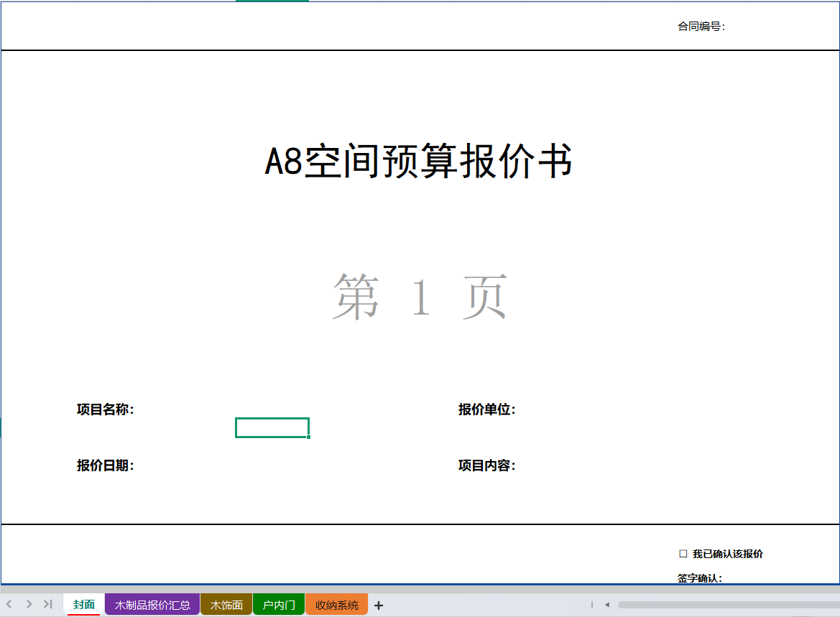
Task: Click the 报价单位 label cell
Action: [x=486, y=409]
